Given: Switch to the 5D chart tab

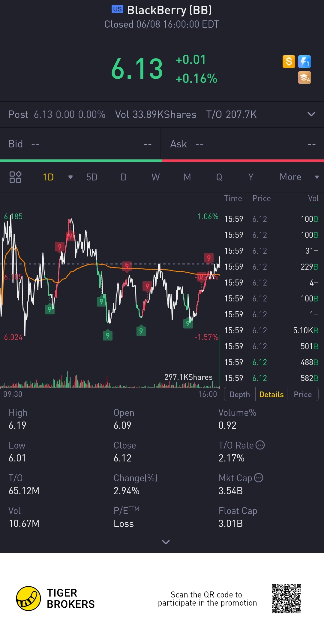Looking at the screenshot, I should 92,177.
